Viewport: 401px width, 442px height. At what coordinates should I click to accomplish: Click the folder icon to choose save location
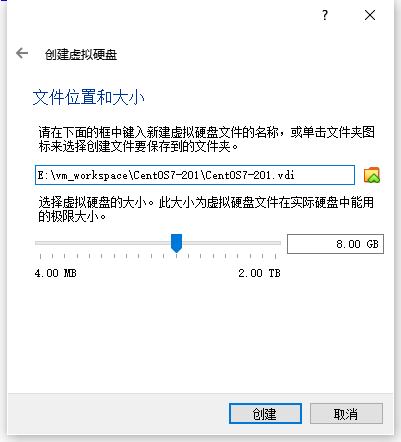[372, 175]
